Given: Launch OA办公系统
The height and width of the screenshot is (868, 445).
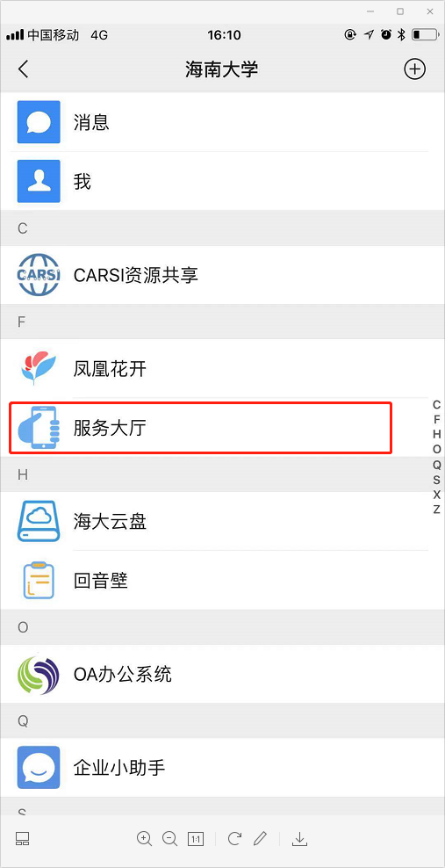Looking at the screenshot, I should 222,674.
